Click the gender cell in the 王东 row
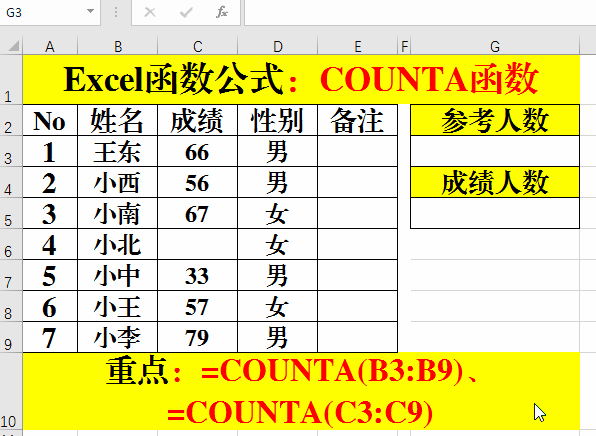596x436 pixels. [x=277, y=151]
